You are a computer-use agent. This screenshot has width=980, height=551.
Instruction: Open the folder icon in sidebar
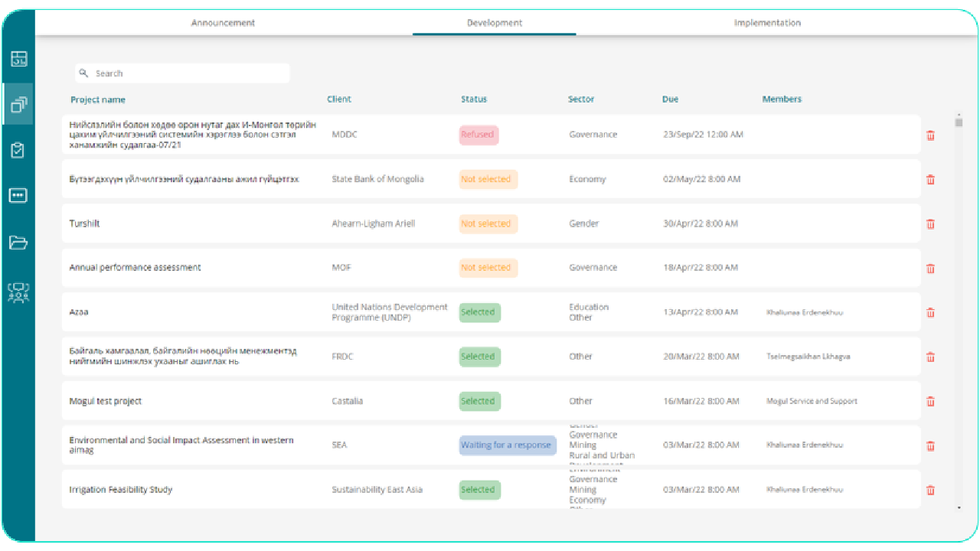18,243
